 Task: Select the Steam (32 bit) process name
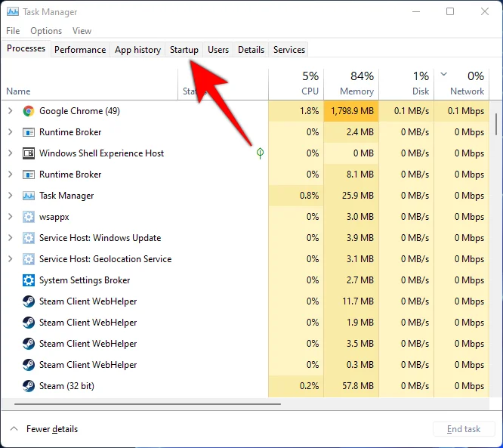tap(66, 386)
